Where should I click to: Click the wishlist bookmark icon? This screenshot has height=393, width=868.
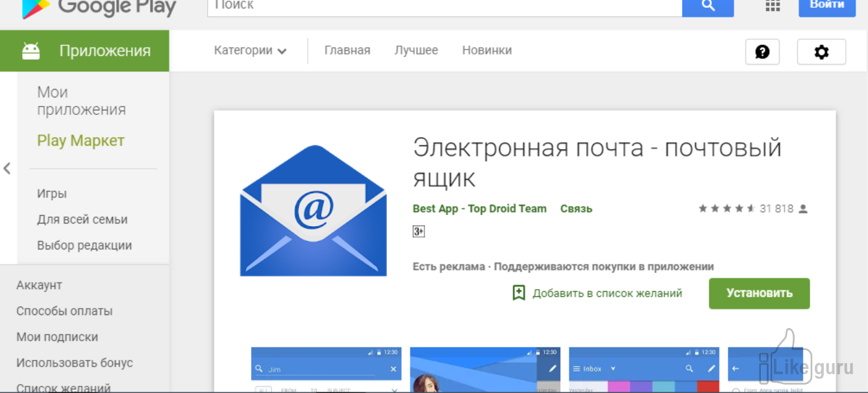pyautogui.click(x=519, y=293)
